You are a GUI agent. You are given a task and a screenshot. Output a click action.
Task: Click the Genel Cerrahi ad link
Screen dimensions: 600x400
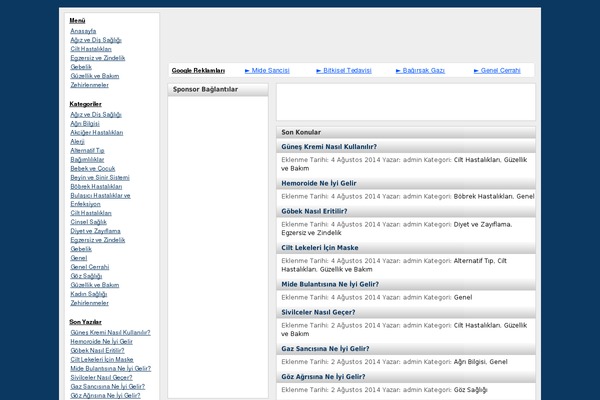pos(497,70)
